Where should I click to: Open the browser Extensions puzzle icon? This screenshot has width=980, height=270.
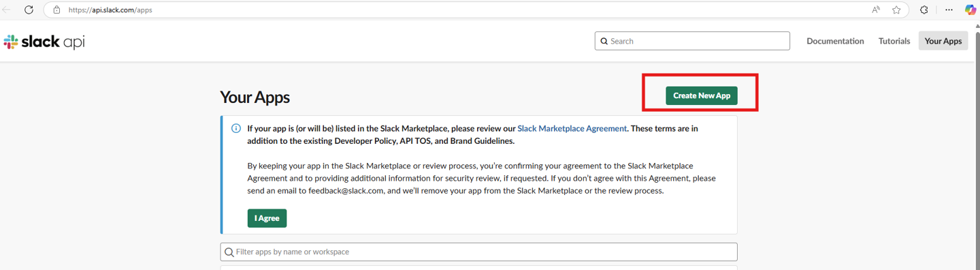924,10
